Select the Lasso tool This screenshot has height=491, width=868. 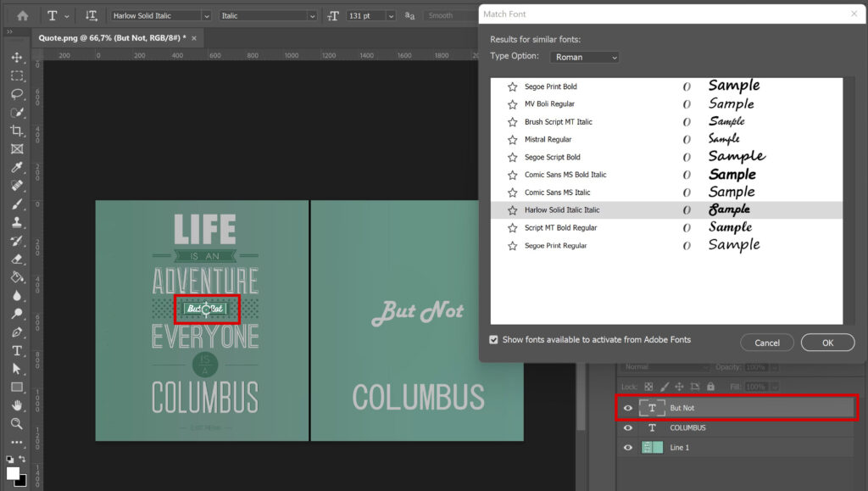pyautogui.click(x=17, y=93)
